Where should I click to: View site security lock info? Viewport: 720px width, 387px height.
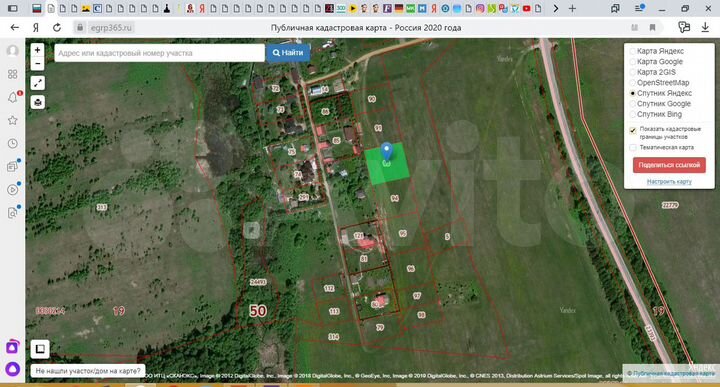pyautogui.click(x=80, y=28)
